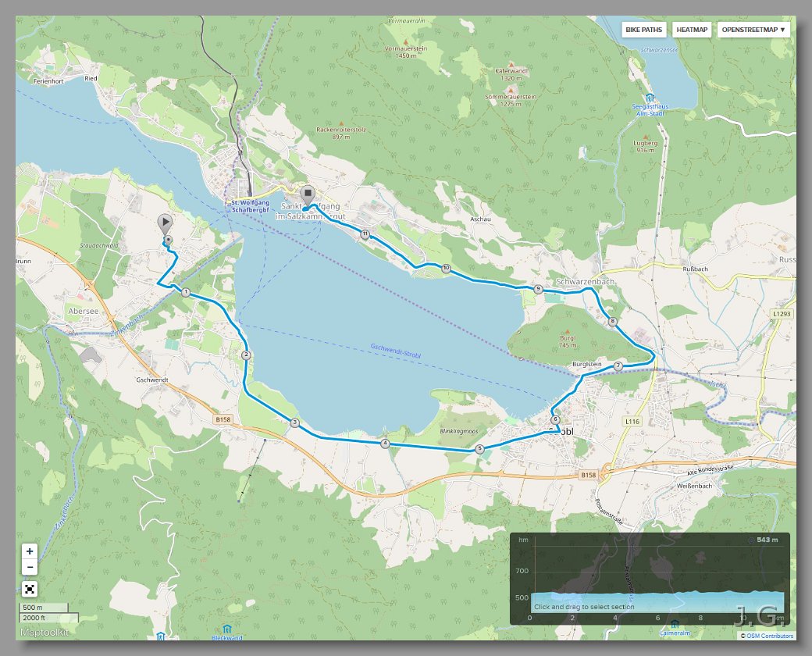812x656 pixels.
Task: Click kilometer marker 4 on route
Action: 385,443
